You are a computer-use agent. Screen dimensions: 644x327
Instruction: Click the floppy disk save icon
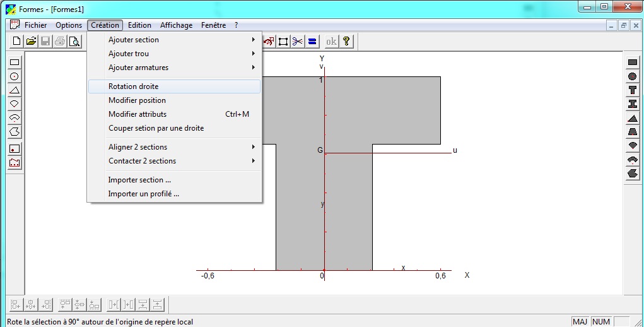[45, 41]
